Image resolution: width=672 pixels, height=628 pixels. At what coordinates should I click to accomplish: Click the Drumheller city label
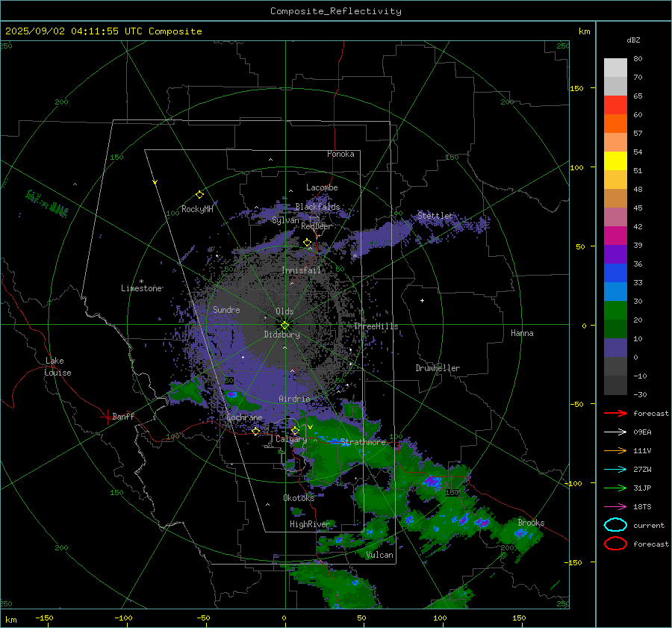click(x=438, y=368)
